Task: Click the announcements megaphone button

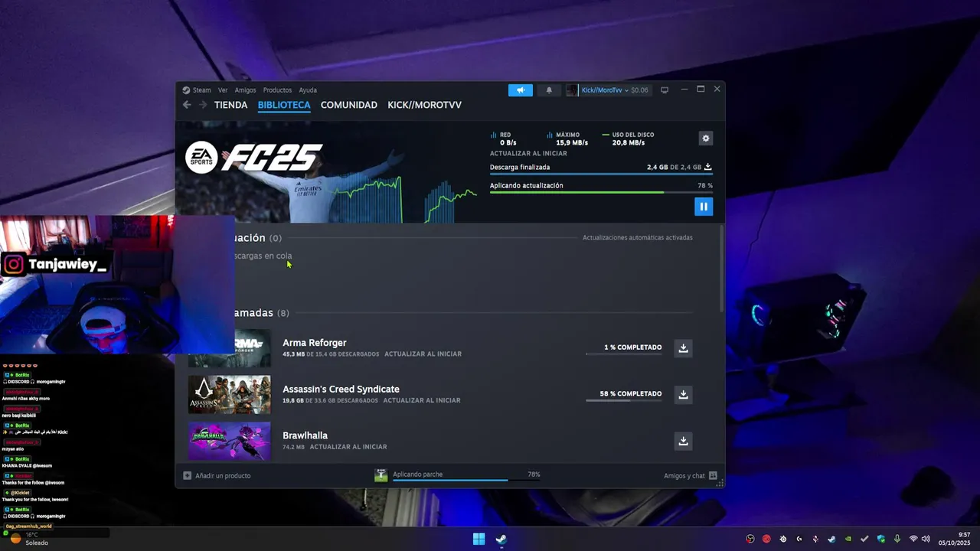Action: pos(520,90)
